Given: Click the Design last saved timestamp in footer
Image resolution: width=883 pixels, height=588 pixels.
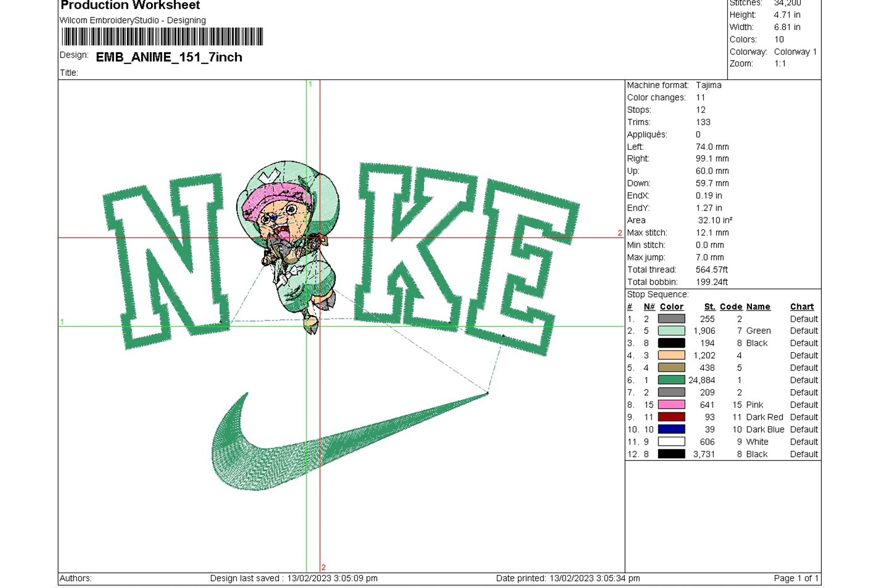Looking at the screenshot, I should [293, 579].
